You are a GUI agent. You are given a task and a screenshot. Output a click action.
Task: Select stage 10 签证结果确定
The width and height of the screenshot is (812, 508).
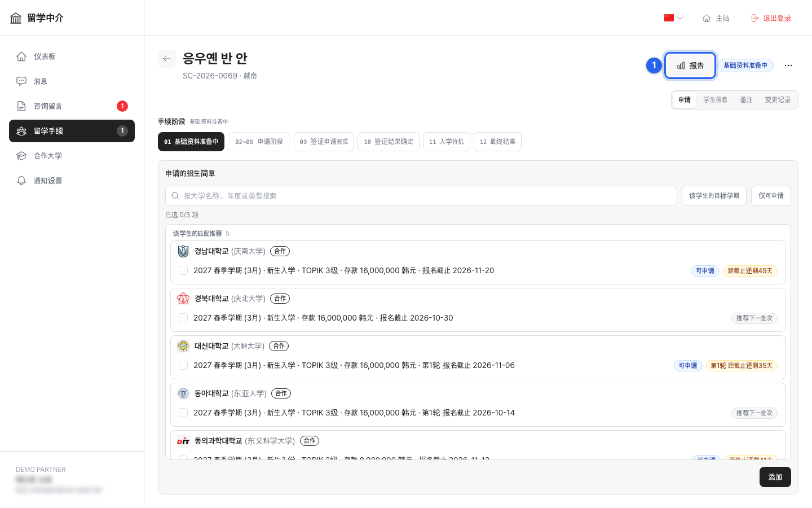[388, 142]
